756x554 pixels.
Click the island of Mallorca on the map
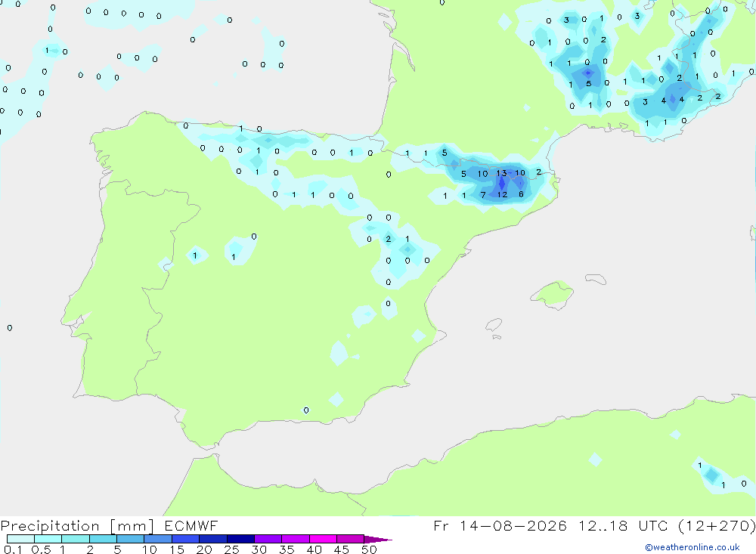click(553, 294)
